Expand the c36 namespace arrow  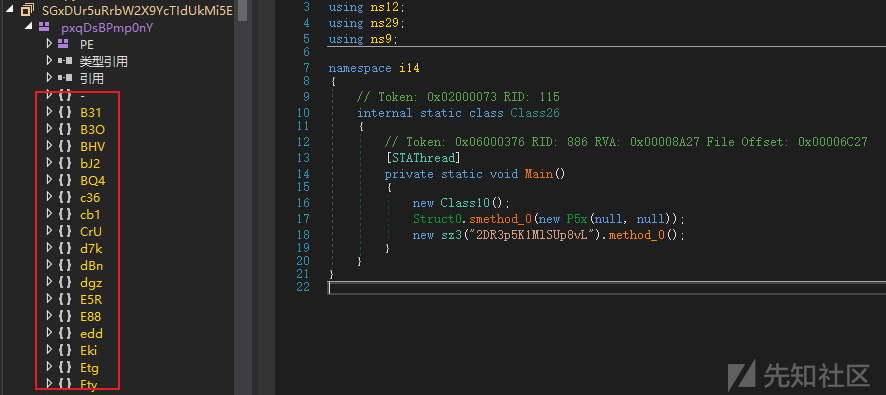pyautogui.click(x=49, y=197)
